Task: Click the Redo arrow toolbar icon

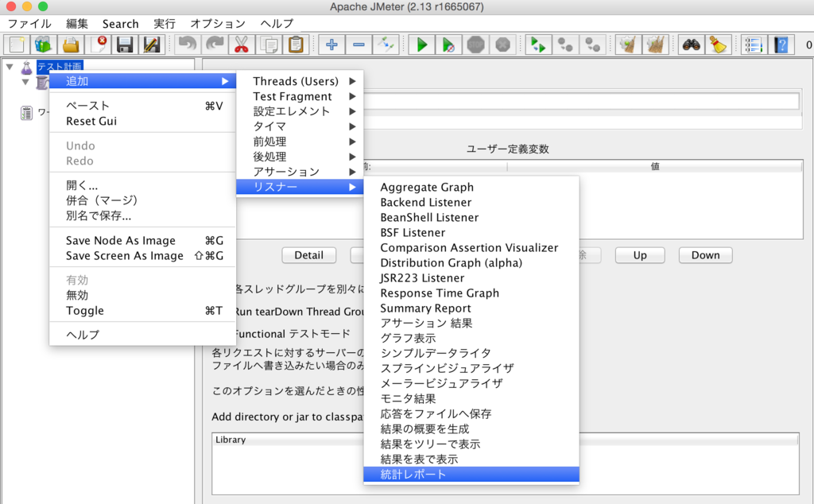Action: (x=214, y=45)
